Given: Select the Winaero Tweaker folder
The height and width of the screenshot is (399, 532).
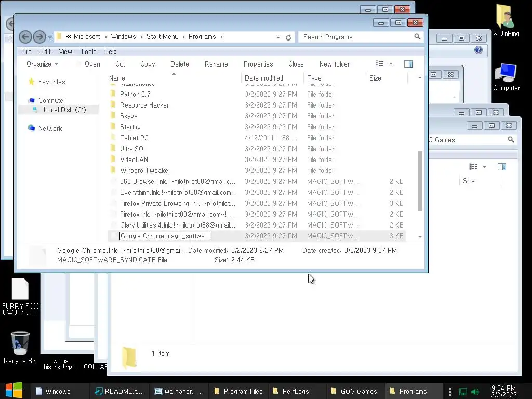Looking at the screenshot, I should [145, 170].
